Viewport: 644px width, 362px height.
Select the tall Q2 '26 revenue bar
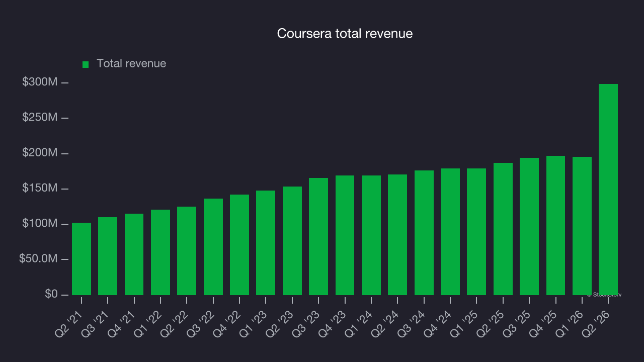pos(608,190)
